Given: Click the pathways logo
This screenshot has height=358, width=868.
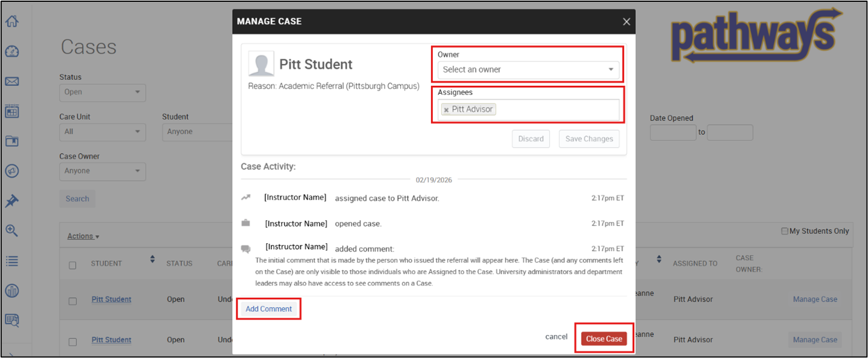Looking at the screenshot, I should [x=757, y=36].
